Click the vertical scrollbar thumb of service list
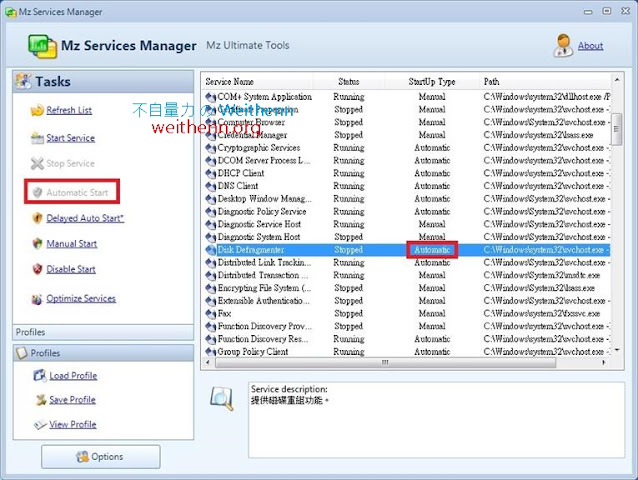This screenshot has width=638, height=480. [x=617, y=129]
